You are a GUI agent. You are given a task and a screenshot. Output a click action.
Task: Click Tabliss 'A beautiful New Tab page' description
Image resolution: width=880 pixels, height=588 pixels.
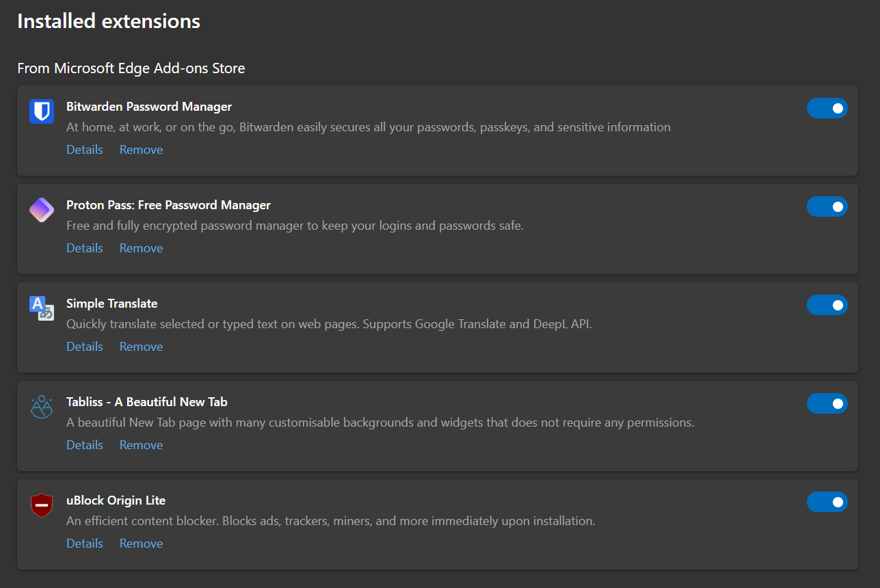[380, 423]
